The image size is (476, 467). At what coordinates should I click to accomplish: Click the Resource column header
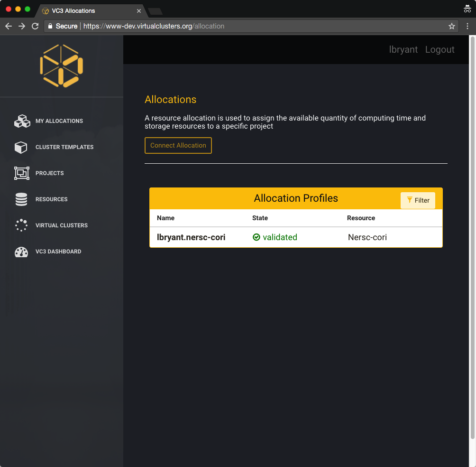[x=361, y=218]
